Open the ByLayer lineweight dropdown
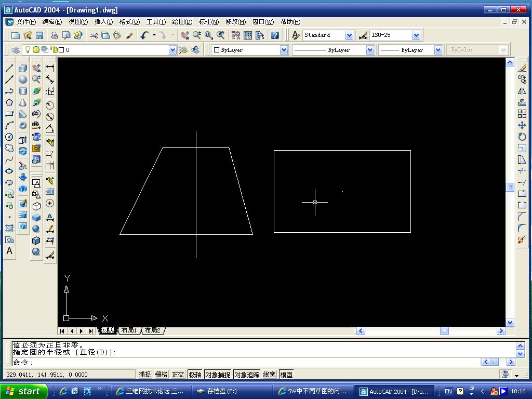The height and width of the screenshot is (399, 532). 438,50
